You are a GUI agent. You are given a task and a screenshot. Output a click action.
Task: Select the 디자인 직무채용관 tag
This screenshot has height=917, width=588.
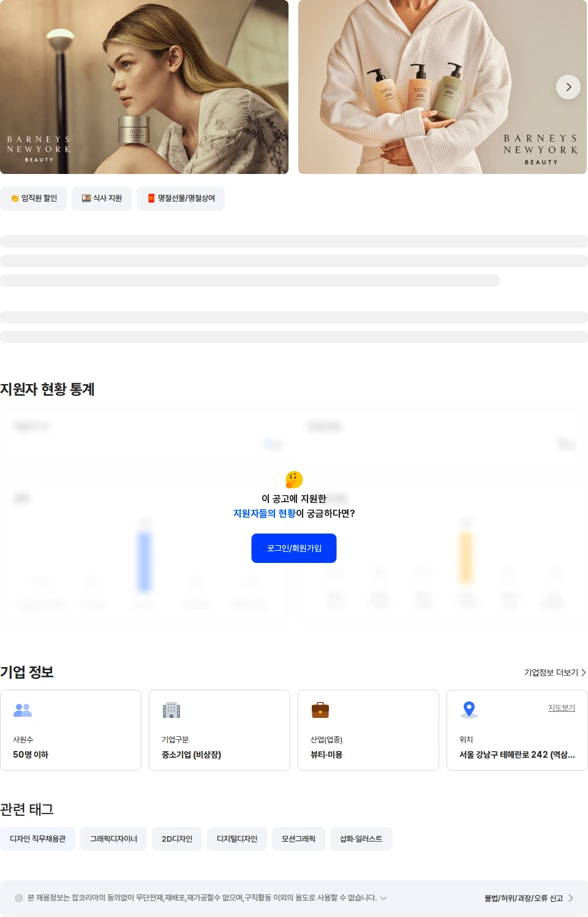point(37,839)
